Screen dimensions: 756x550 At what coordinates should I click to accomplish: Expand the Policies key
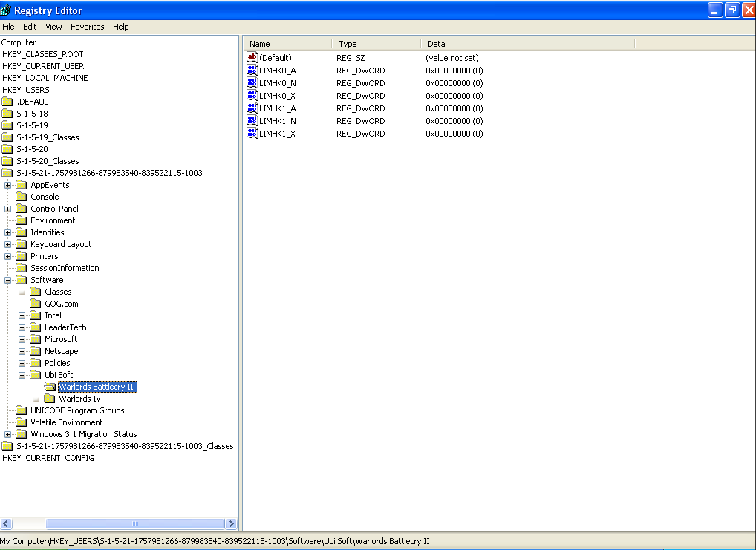coord(22,364)
